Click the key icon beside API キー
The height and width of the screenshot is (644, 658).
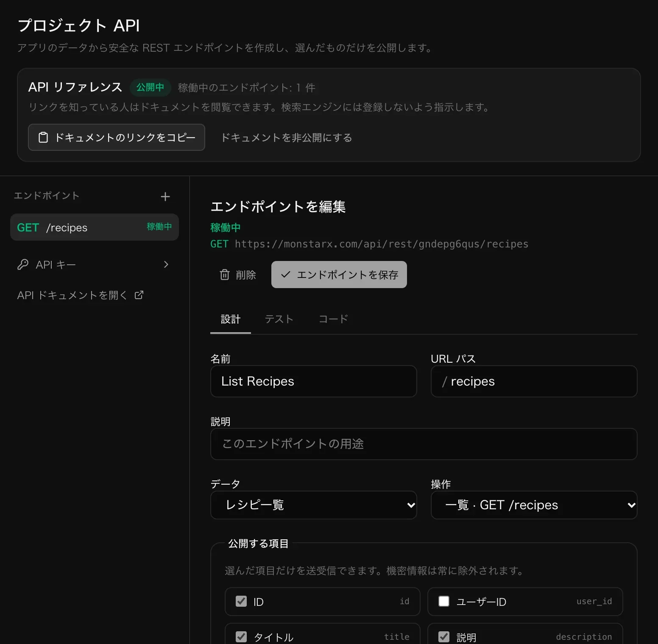click(23, 264)
